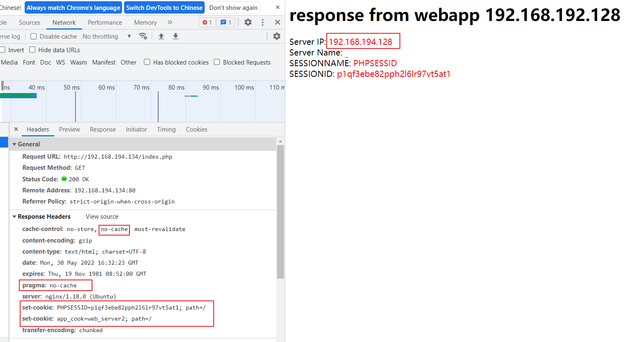Image resolution: width=644 pixels, height=342 pixels.
Task: Open the customize DevTools three-dot menu
Action: click(263, 22)
